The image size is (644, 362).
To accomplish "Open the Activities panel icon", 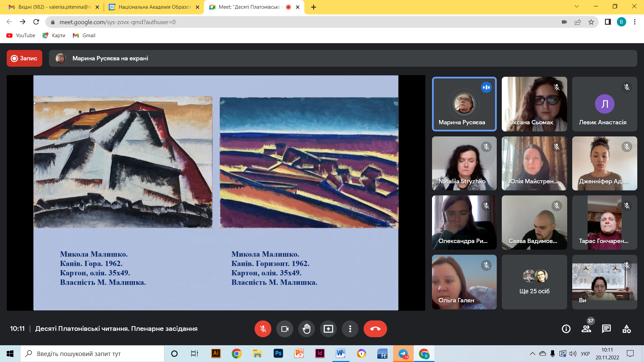I will pyautogui.click(x=627, y=329).
